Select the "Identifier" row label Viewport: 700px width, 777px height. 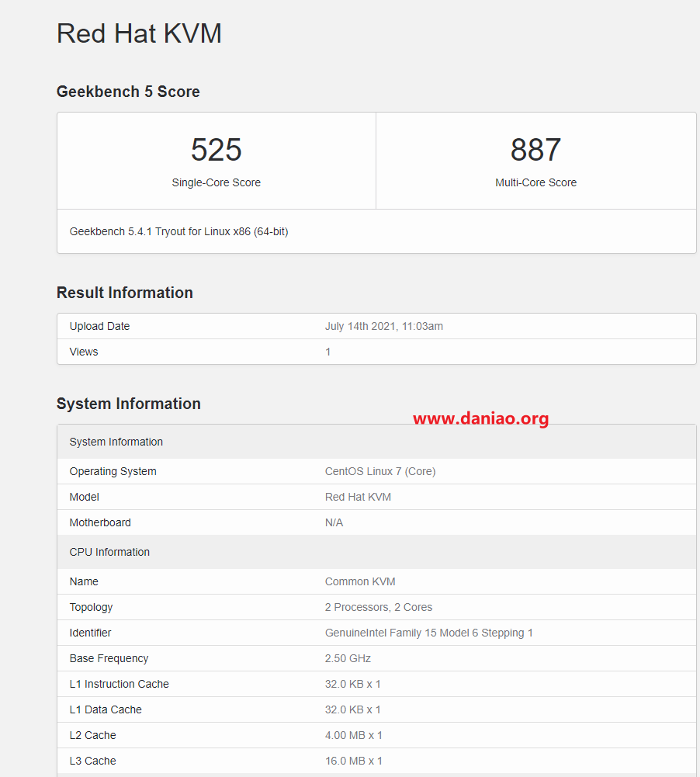[90, 633]
